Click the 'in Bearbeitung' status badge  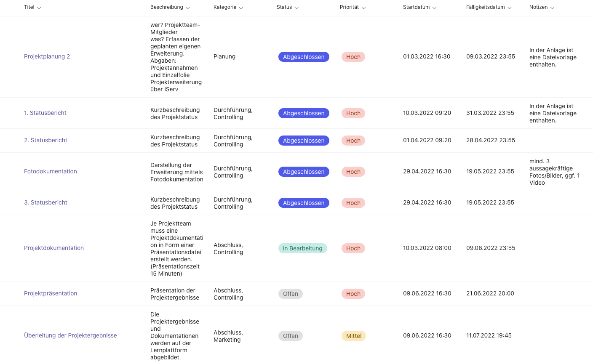click(x=302, y=248)
